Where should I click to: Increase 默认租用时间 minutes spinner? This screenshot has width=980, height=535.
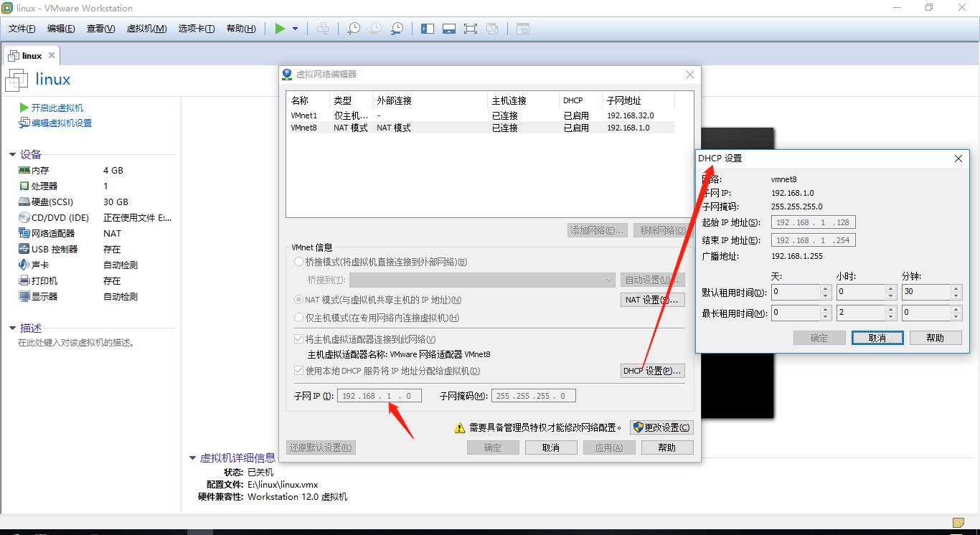click(956, 289)
